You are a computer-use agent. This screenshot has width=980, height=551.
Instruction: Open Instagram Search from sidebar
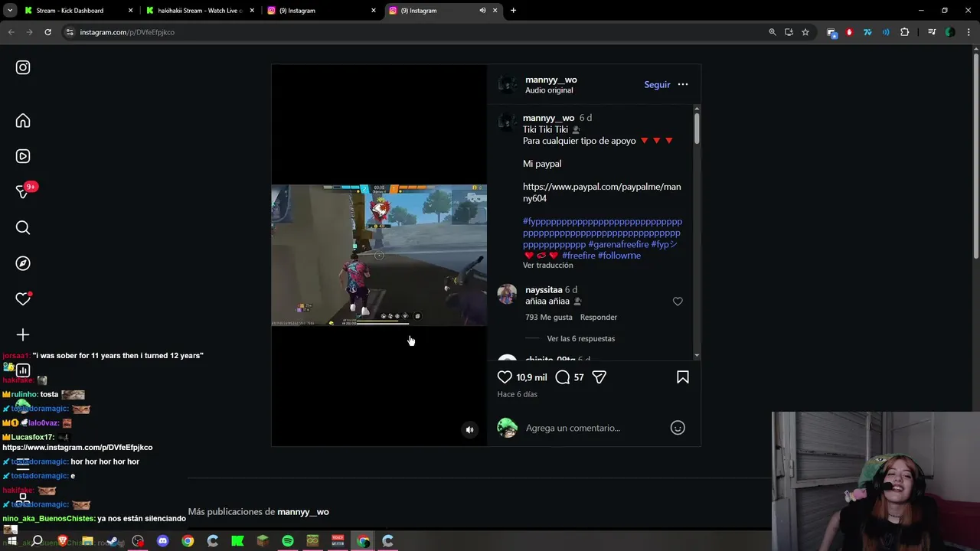click(23, 227)
